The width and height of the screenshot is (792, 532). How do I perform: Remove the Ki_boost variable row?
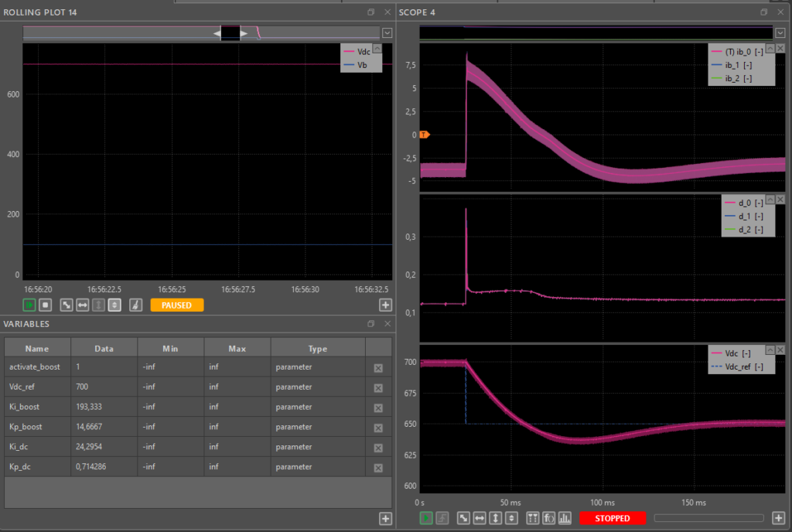pyautogui.click(x=378, y=408)
